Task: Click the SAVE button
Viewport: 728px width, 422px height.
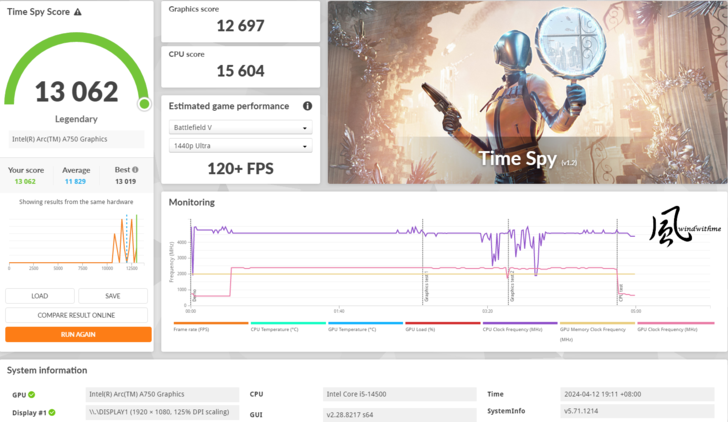Action: (x=112, y=296)
